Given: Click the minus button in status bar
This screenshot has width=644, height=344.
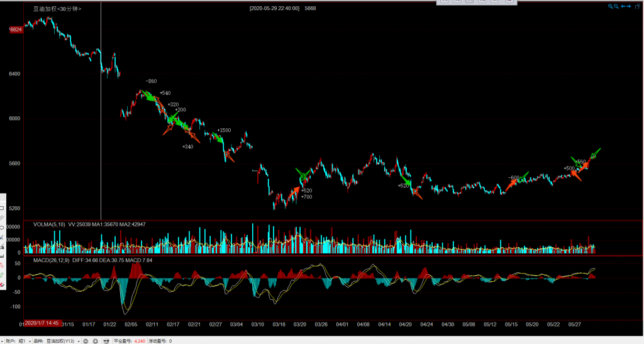Looking at the screenshot, I should [86, 341].
